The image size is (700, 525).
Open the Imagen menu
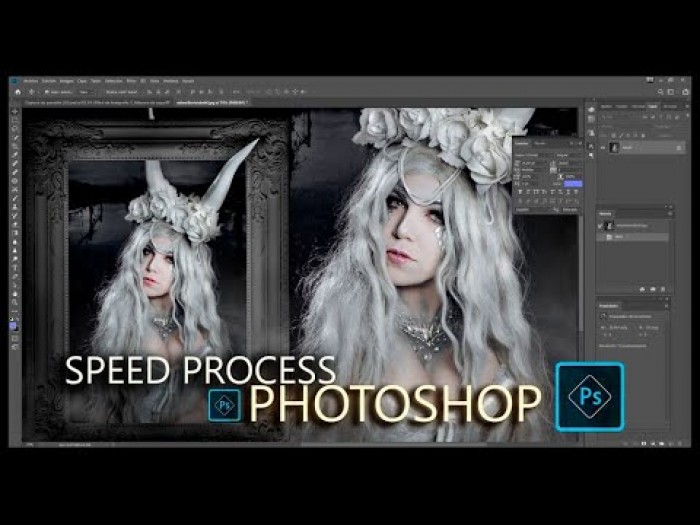[x=67, y=81]
